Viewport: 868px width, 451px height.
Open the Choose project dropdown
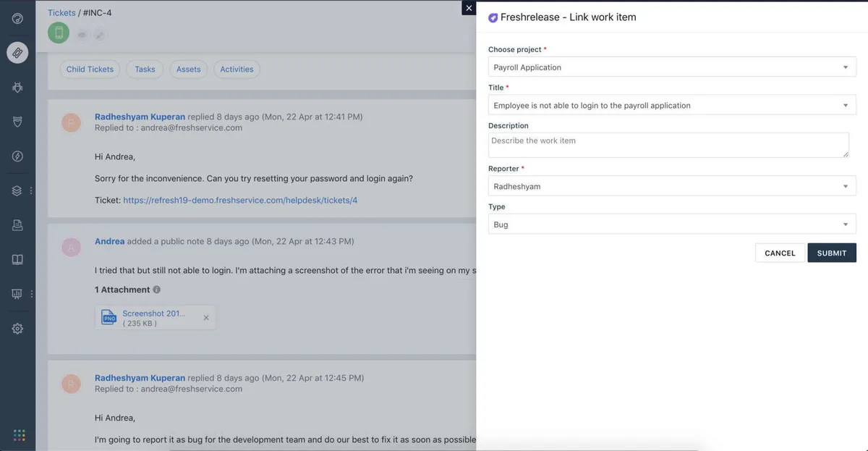(672, 67)
